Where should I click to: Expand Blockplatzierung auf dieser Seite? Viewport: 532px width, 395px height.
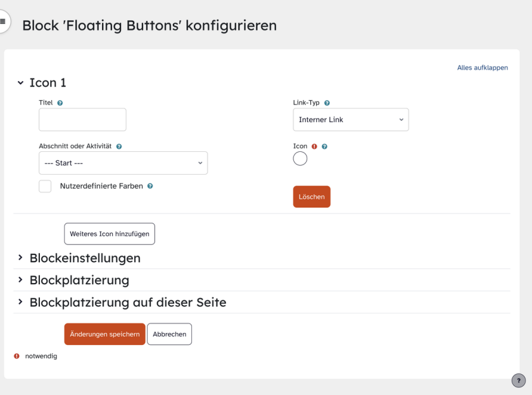127,302
